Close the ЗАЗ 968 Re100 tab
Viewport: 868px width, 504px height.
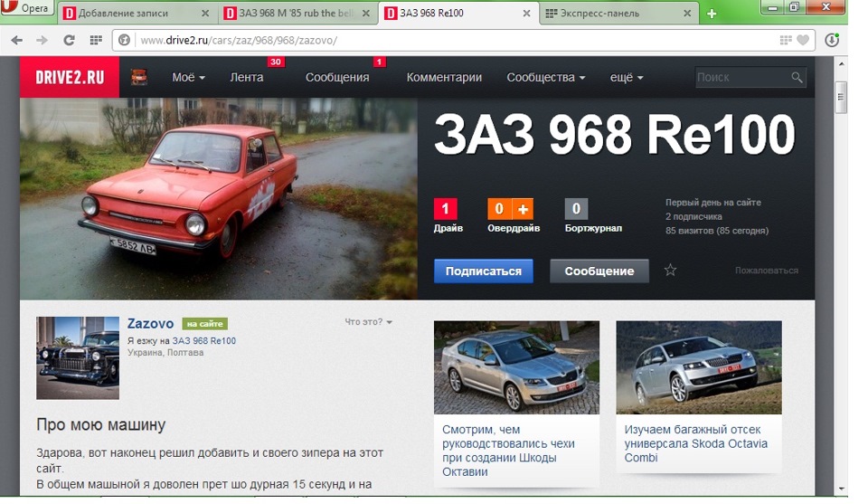pyautogui.click(x=526, y=14)
